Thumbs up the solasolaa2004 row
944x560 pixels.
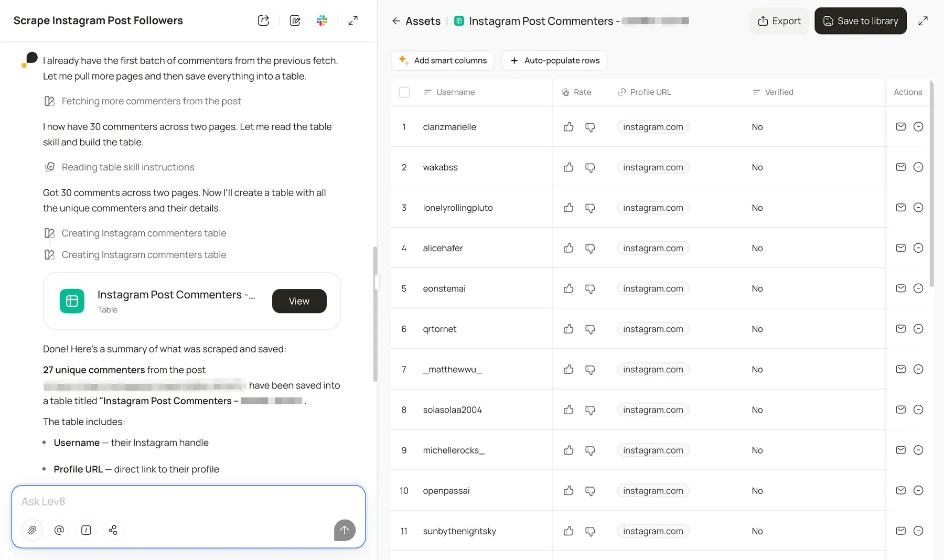pyautogui.click(x=568, y=410)
